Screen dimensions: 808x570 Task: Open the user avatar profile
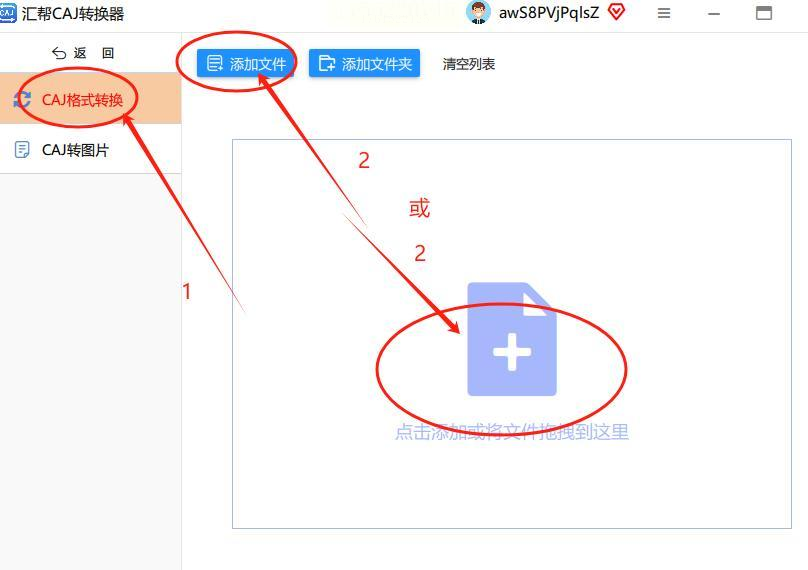point(478,12)
